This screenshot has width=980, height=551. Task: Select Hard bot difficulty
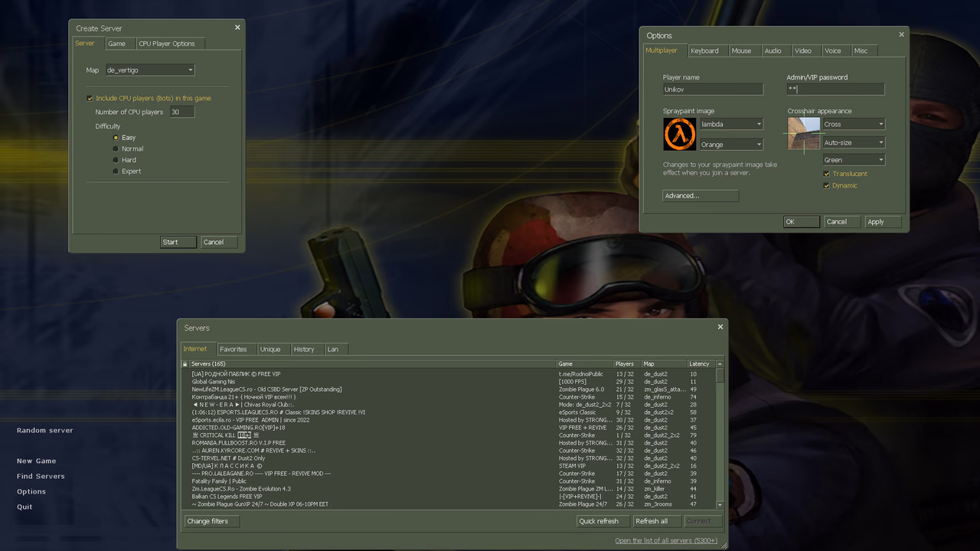point(116,160)
